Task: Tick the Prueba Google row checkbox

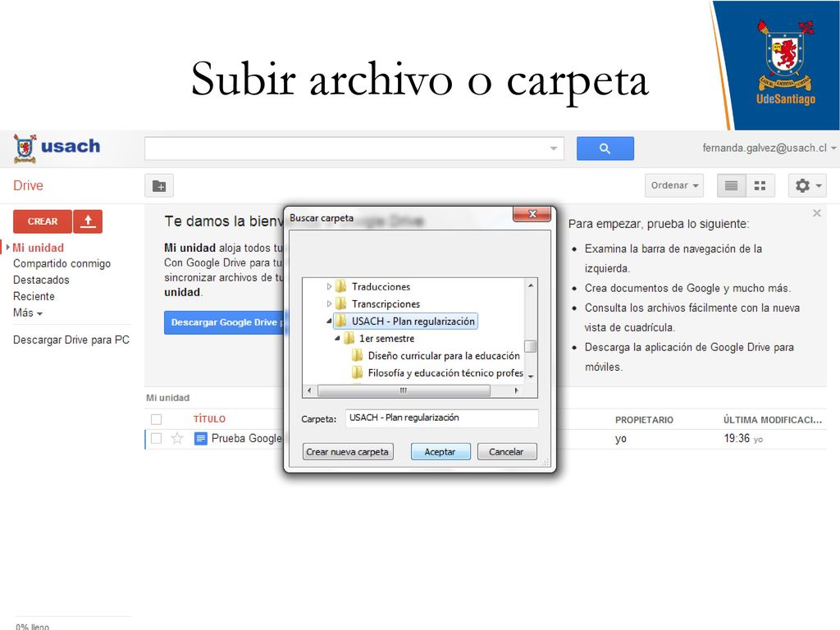Action: tap(157, 439)
